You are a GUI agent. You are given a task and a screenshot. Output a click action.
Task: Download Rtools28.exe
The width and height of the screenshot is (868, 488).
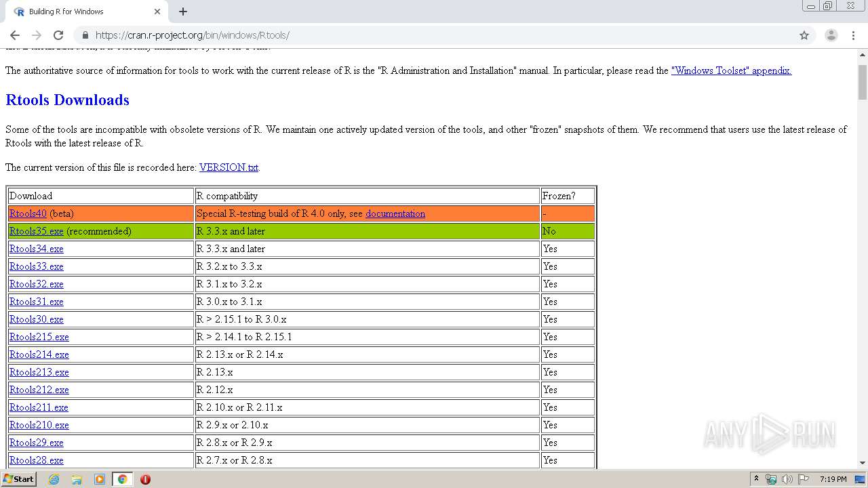37,460
